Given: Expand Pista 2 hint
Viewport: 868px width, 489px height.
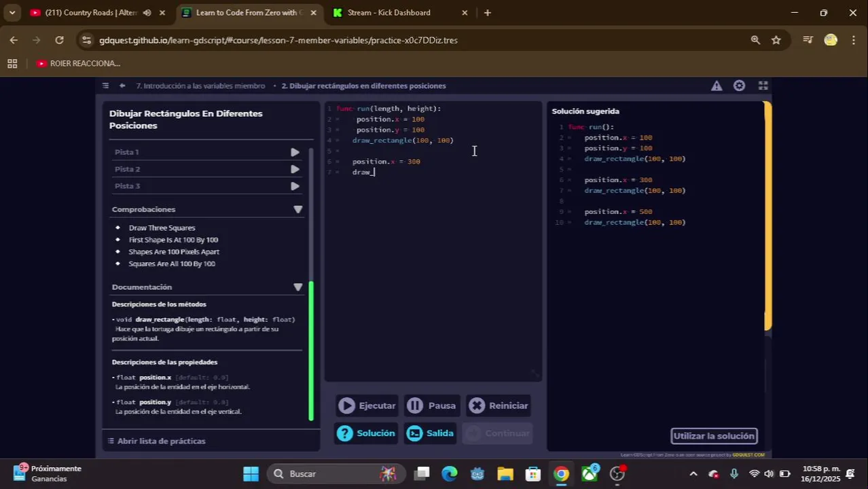Looking at the screenshot, I should [x=207, y=169].
